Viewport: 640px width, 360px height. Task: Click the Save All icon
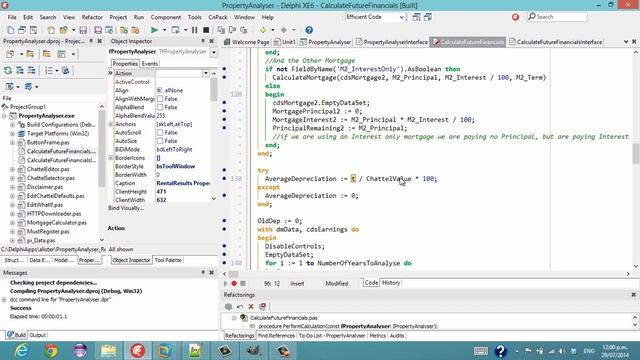(98, 30)
